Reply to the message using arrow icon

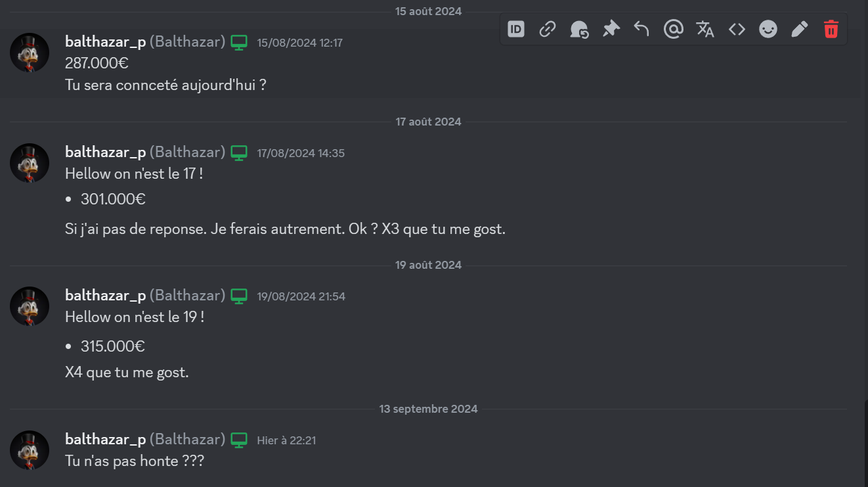[642, 29]
